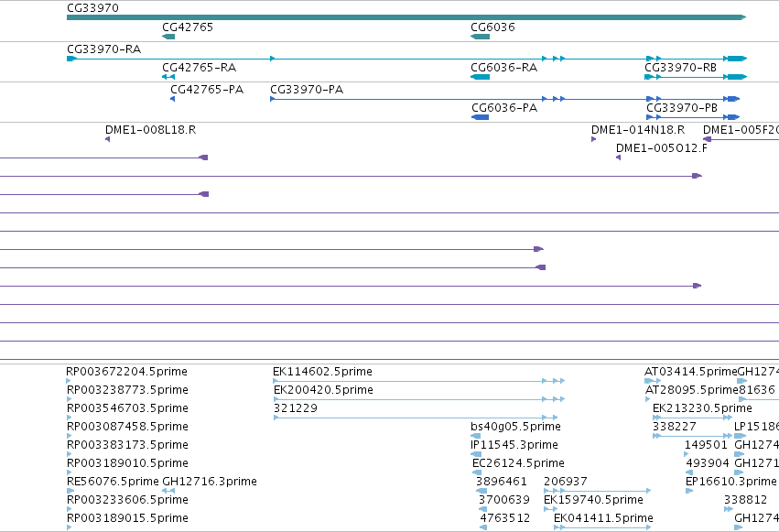Click the 4763512 feature label
The height and width of the screenshot is (532, 779).
(505, 518)
